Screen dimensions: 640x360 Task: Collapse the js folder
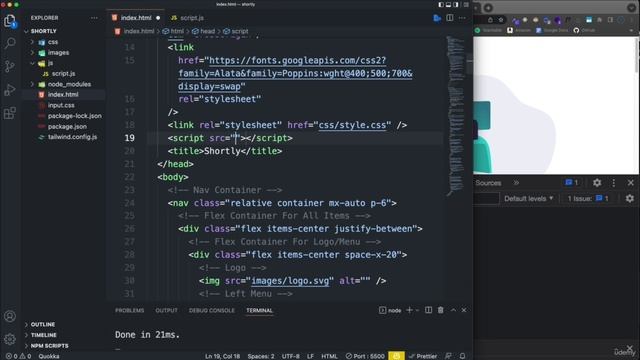tap(50, 63)
